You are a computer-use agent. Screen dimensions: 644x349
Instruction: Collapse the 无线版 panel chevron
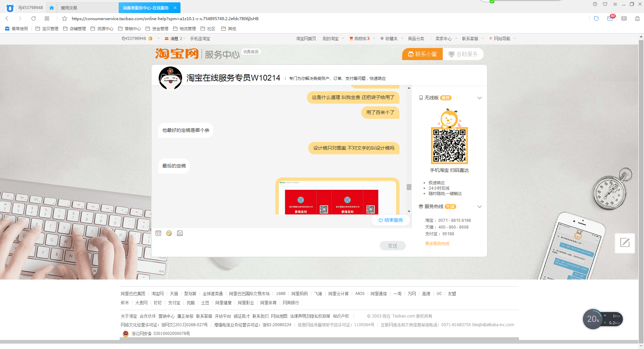point(480,98)
